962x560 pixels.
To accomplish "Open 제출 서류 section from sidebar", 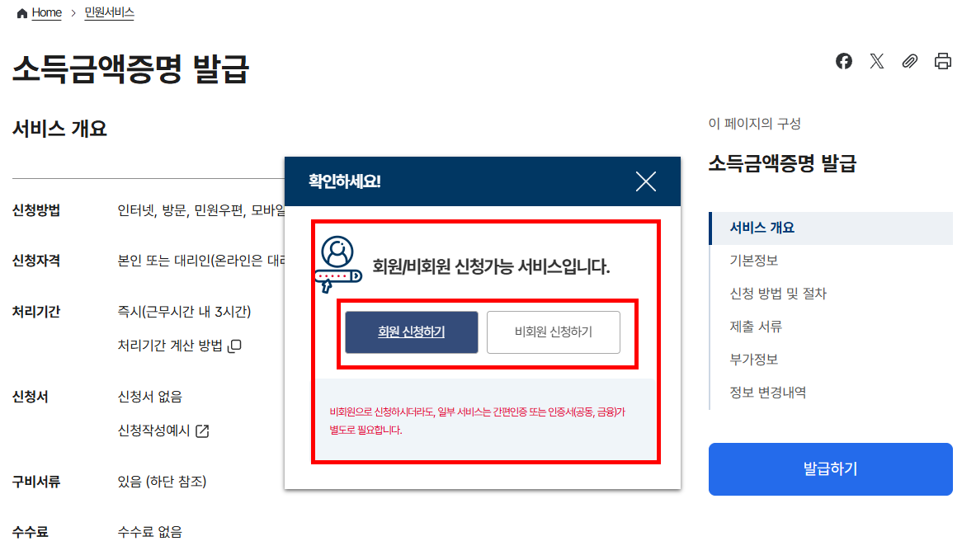I will click(756, 327).
